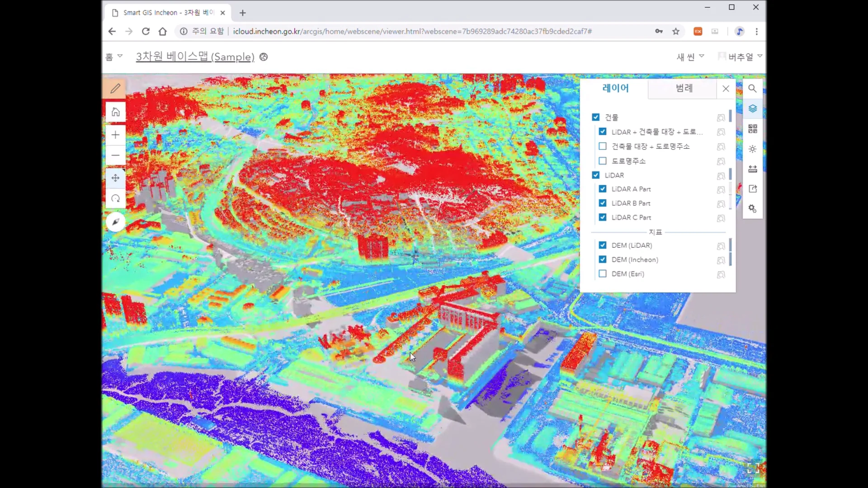Open the 홈 dropdown at top left
This screenshot has height=488, width=868.
113,56
